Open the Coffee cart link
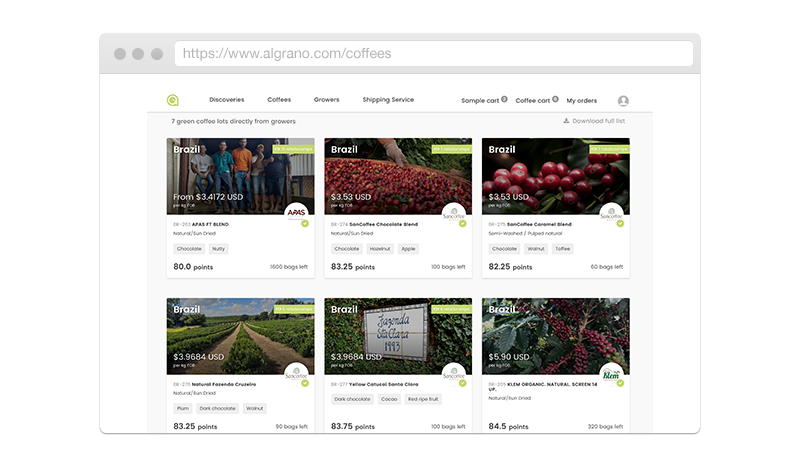This screenshot has width=800, height=470. click(x=533, y=101)
